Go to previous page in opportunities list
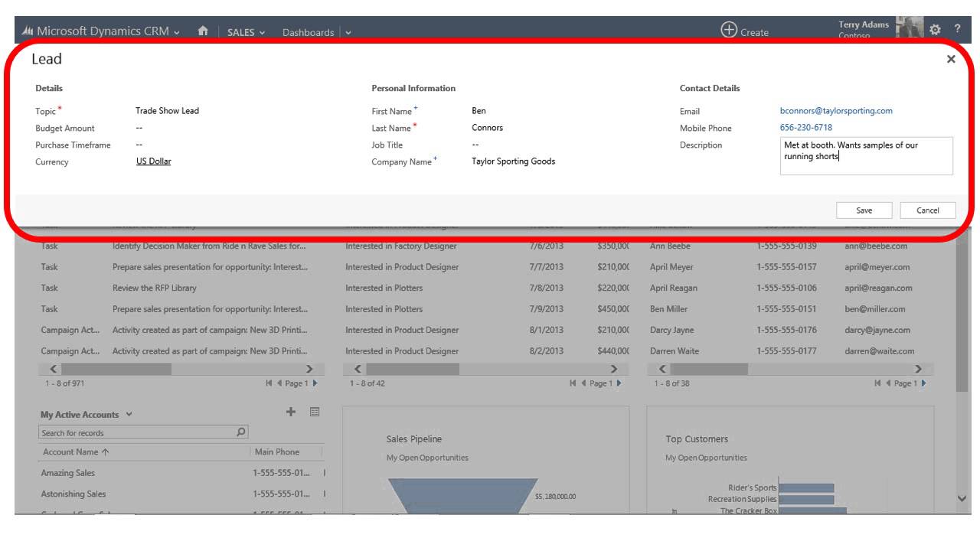The height and width of the screenshot is (551, 980). click(x=583, y=383)
